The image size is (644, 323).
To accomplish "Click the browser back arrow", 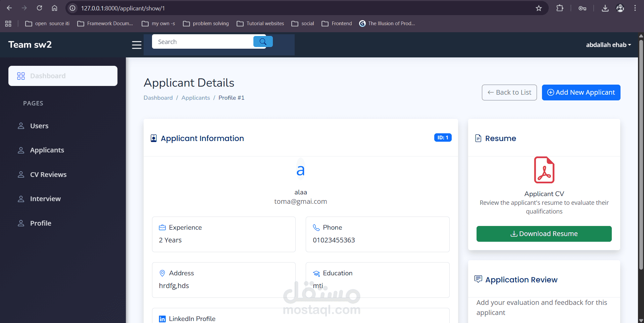I will click(9, 8).
